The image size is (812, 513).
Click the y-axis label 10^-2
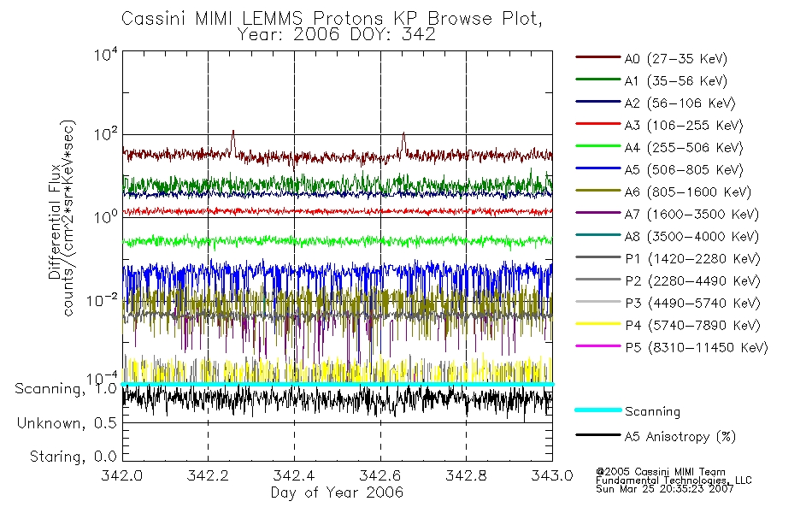pyautogui.click(x=102, y=300)
